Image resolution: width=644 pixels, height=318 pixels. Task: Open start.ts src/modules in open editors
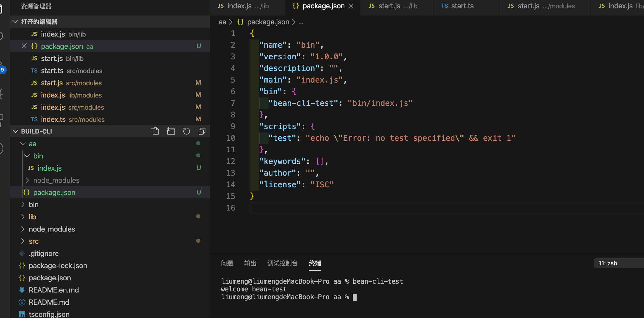[x=110, y=70]
